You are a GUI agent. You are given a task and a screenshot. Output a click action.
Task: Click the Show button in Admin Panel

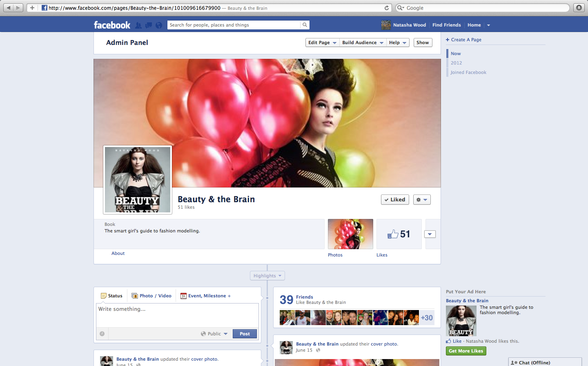pos(423,42)
